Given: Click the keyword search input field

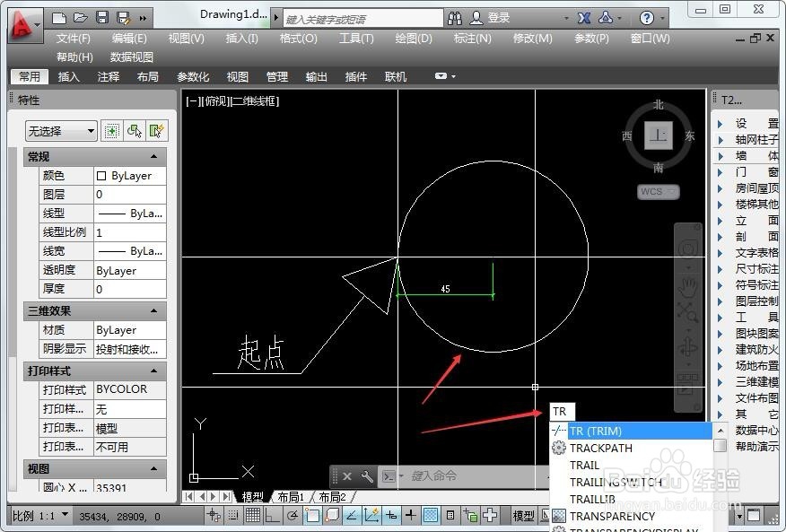Looking at the screenshot, I should [362, 19].
